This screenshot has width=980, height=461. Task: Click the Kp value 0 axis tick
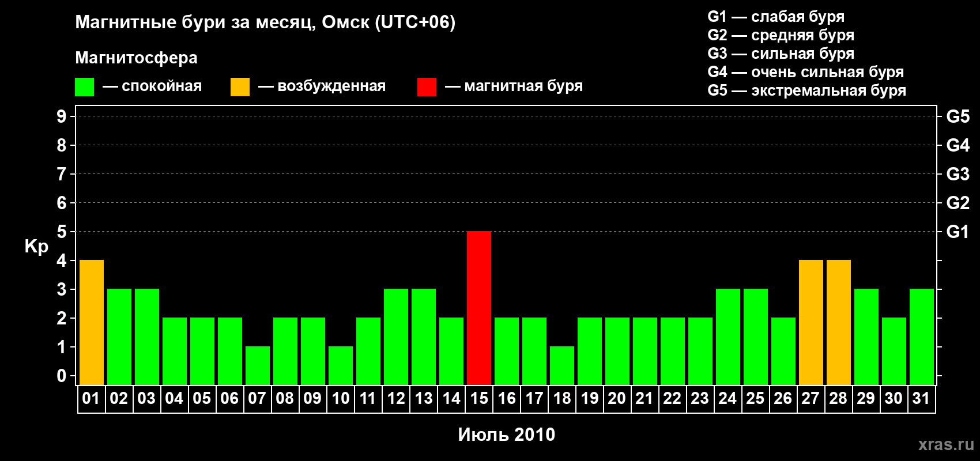coord(62,376)
